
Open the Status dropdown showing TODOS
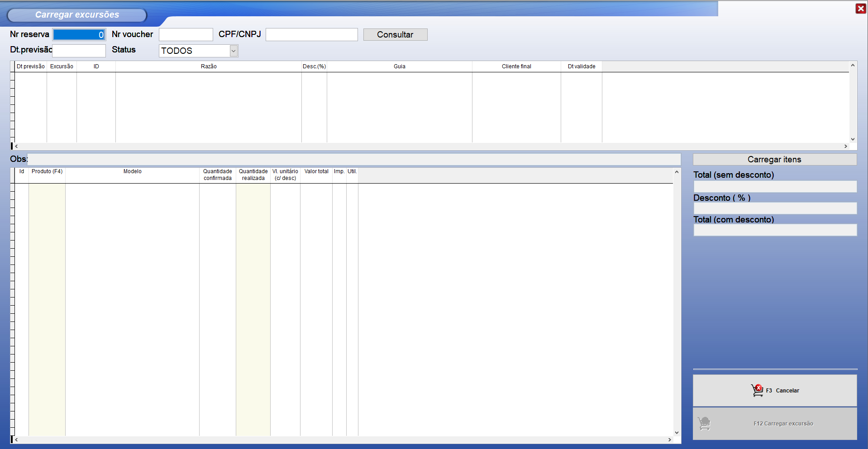234,51
